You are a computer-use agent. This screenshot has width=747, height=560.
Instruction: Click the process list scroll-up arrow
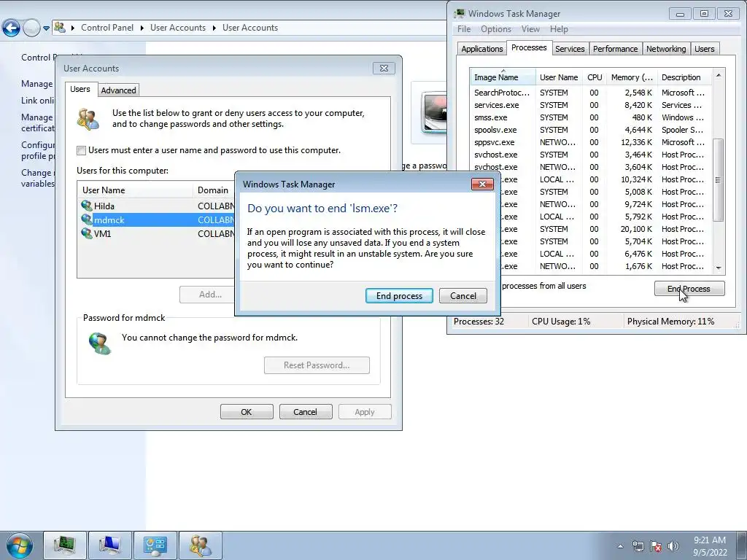719,75
